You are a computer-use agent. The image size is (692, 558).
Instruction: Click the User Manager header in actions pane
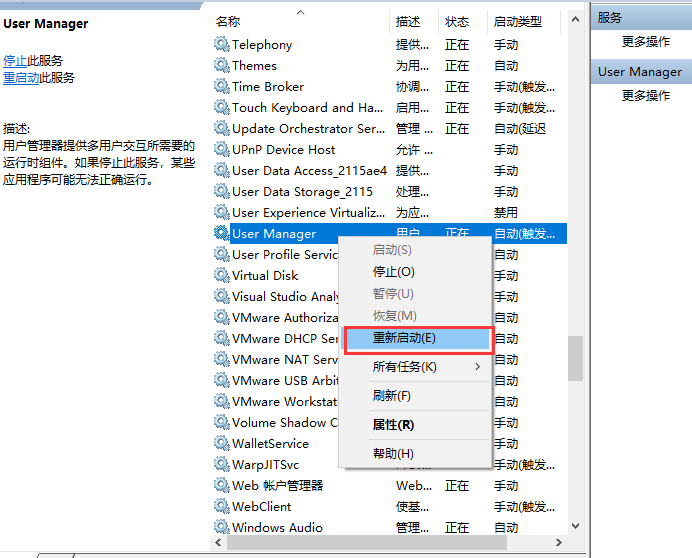point(641,72)
